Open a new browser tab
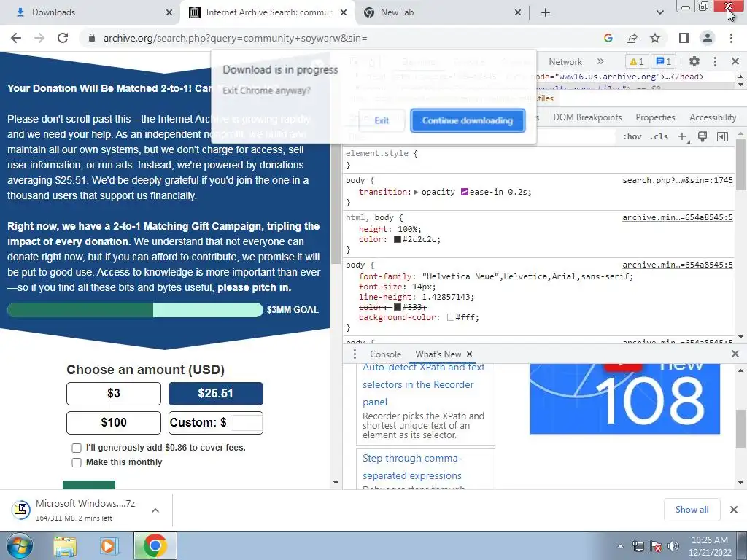Screen dimensions: 747x560 [x=546, y=12]
